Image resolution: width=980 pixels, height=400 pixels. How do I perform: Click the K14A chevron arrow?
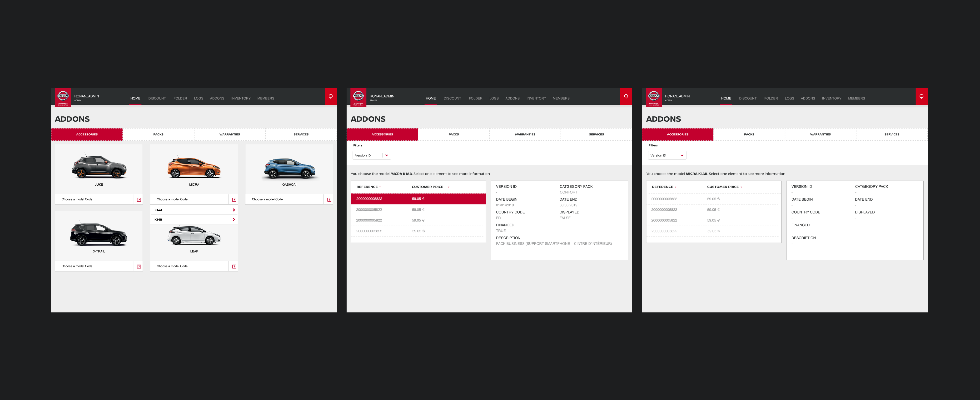point(234,210)
